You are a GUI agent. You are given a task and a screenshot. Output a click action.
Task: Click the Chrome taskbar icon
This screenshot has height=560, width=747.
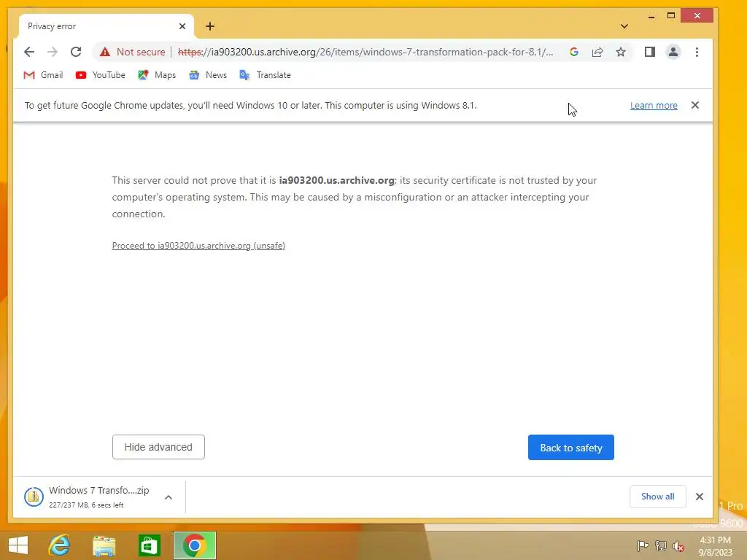(x=194, y=545)
